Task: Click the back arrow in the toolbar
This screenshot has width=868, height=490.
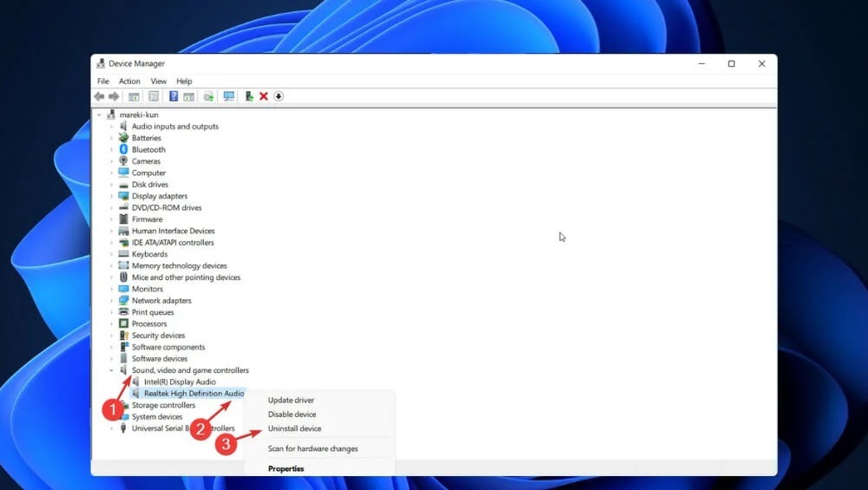Action: (x=99, y=96)
